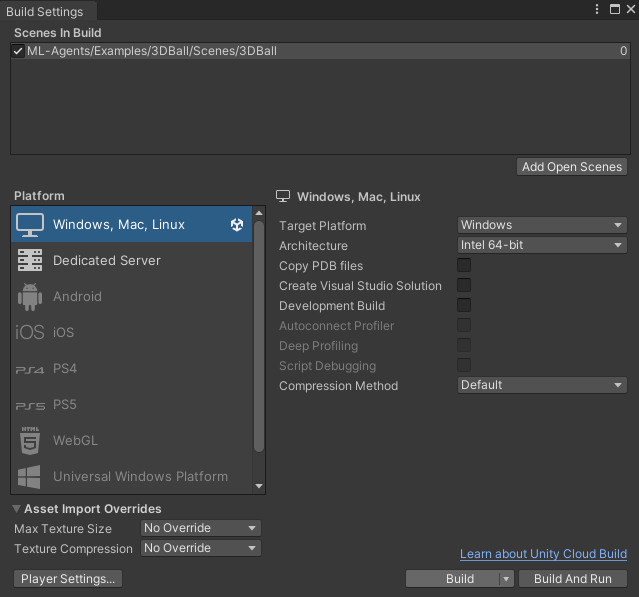Open the Architecture dropdown
Viewport: 639px width, 597px height.
(x=542, y=245)
